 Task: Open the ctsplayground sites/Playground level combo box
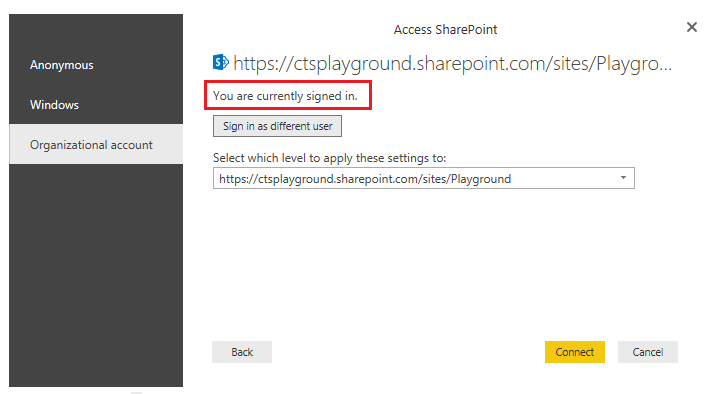coord(423,178)
